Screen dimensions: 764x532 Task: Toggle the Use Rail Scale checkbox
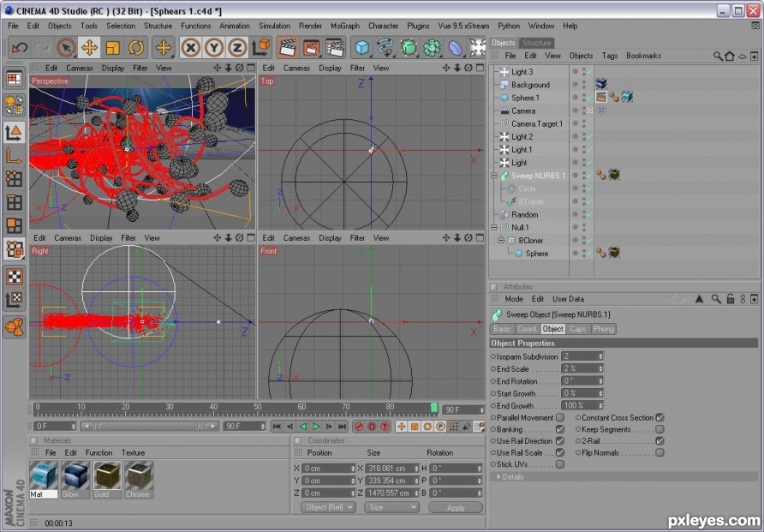click(560, 452)
